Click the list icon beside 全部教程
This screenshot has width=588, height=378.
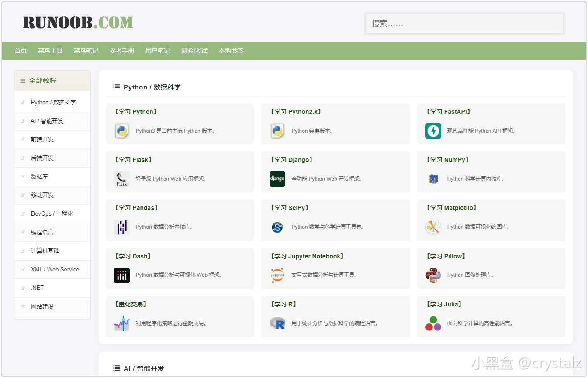click(x=23, y=81)
